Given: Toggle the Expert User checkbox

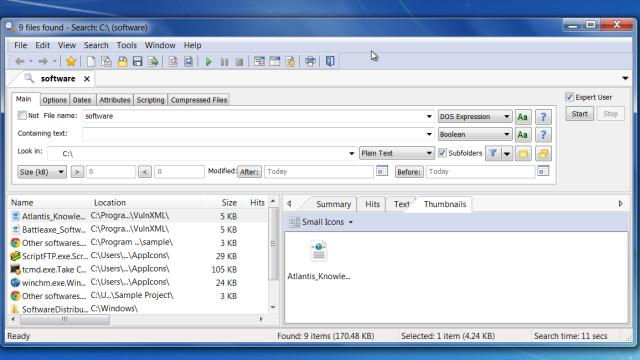Looking at the screenshot, I should (569, 97).
